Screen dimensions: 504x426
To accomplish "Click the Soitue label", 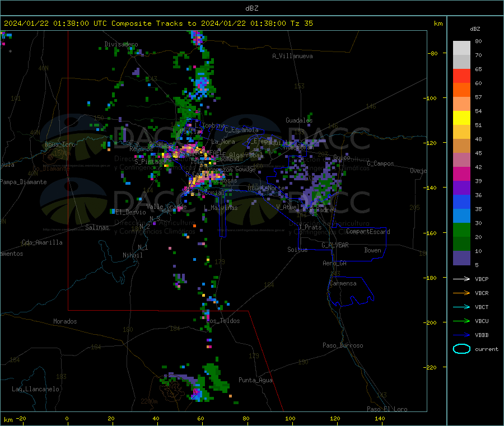I will pyautogui.click(x=297, y=250).
